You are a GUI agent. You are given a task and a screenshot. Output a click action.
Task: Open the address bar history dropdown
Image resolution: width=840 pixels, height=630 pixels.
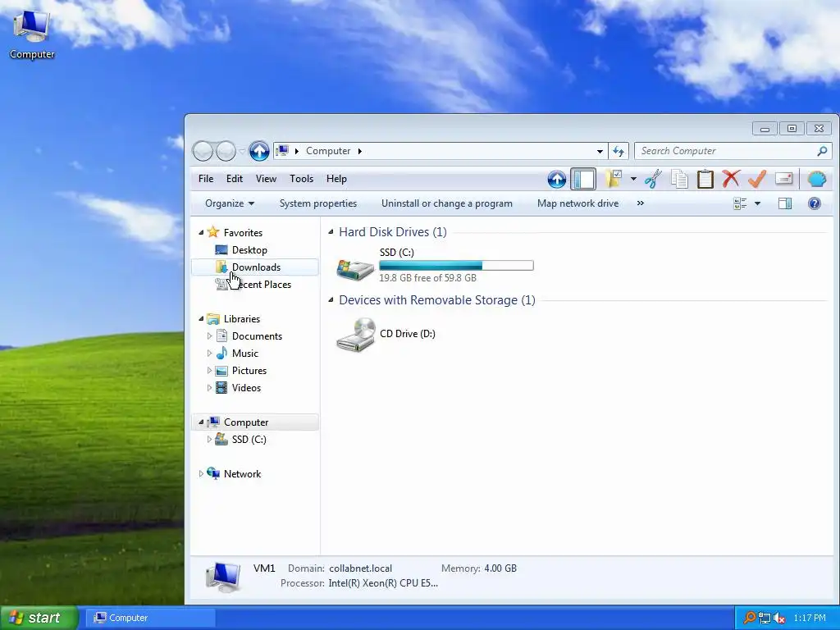pyautogui.click(x=600, y=152)
